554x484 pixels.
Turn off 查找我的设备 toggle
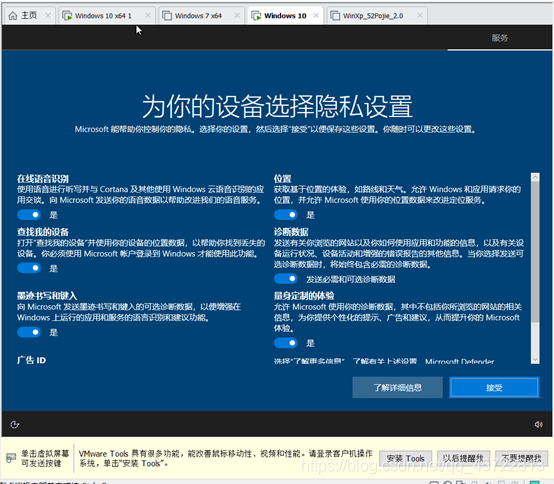29,268
